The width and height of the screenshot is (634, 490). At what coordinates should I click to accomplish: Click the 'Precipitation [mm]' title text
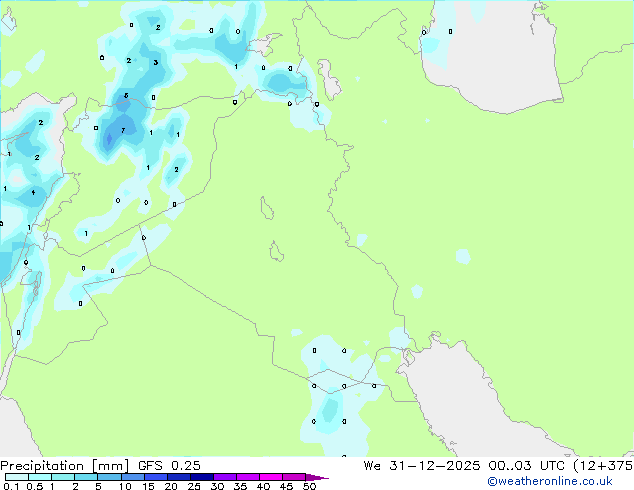point(64,466)
